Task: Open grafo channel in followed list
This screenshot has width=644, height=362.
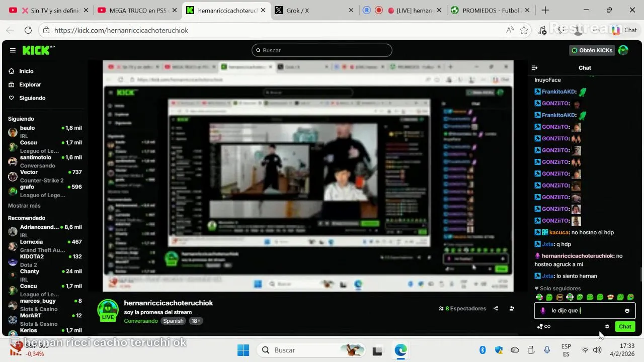Action: pyautogui.click(x=45, y=191)
